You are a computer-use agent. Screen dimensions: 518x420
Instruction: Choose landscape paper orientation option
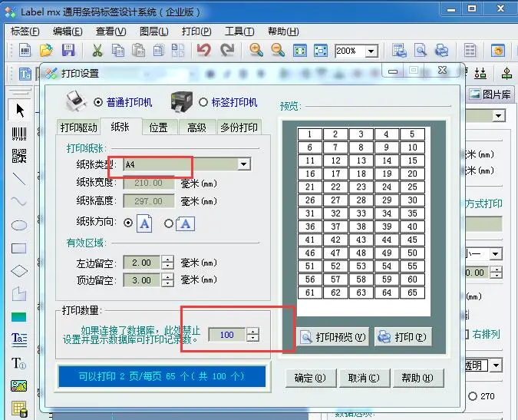(x=169, y=223)
